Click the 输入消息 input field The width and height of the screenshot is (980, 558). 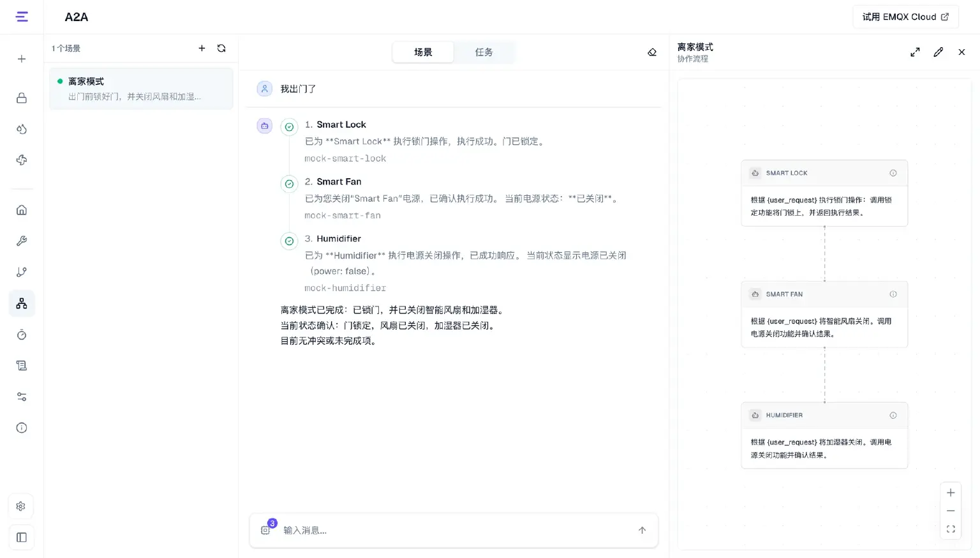coord(456,530)
